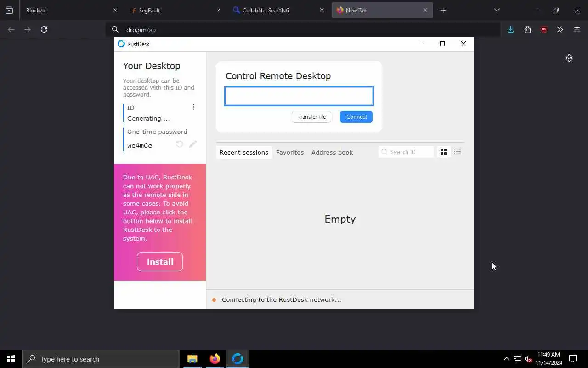Open Firefox downloads panel
This screenshot has height=368, width=588.
[511, 29]
